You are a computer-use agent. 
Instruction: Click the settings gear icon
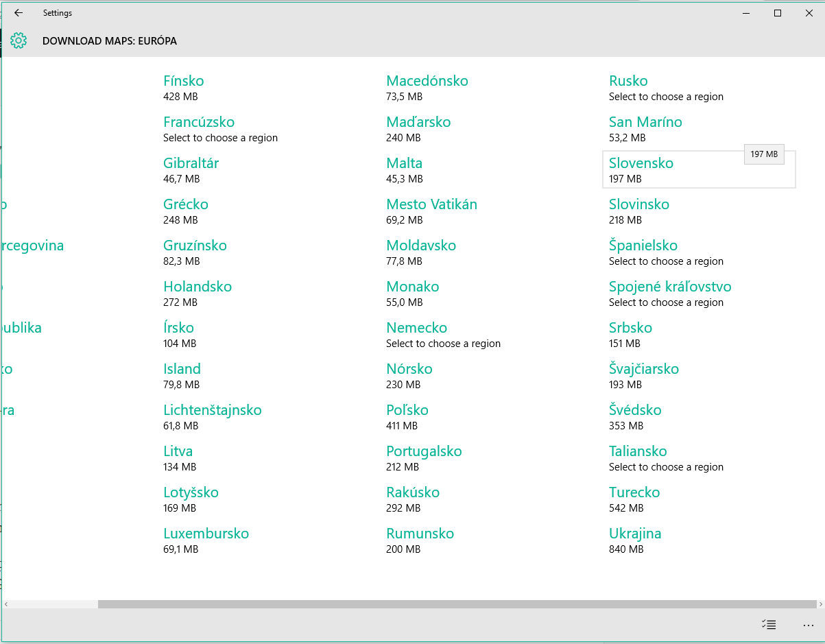pyautogui.click(x=19, y=40)
